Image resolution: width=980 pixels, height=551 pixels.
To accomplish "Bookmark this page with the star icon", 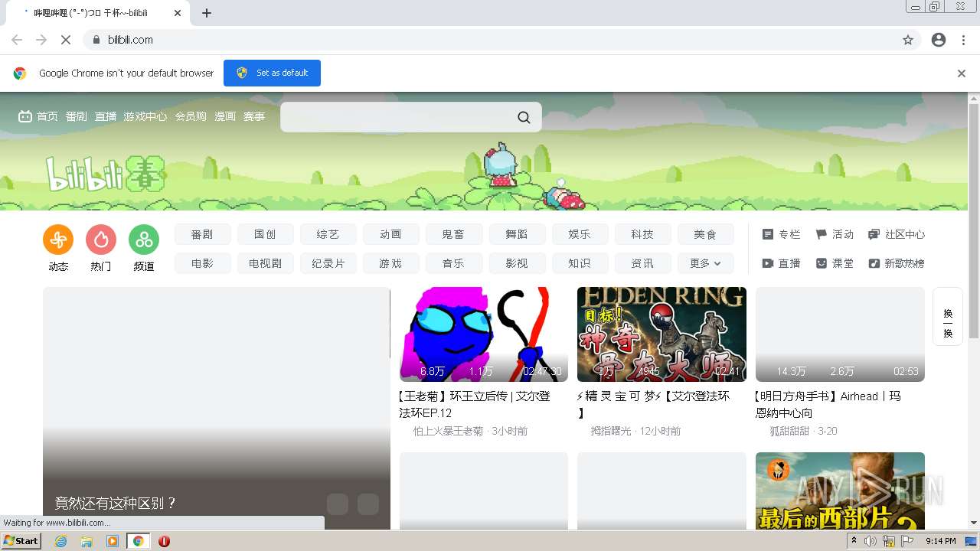I will 908,40.
